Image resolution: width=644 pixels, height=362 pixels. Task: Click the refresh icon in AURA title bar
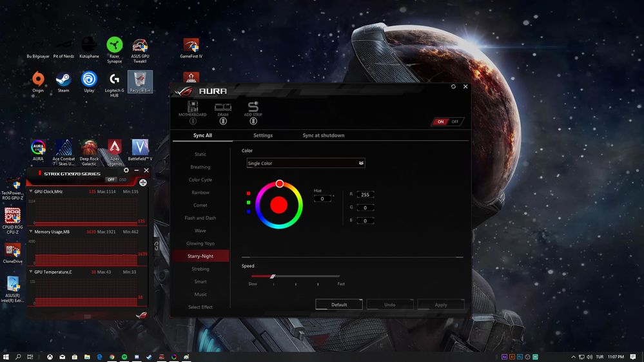[453, 86]
